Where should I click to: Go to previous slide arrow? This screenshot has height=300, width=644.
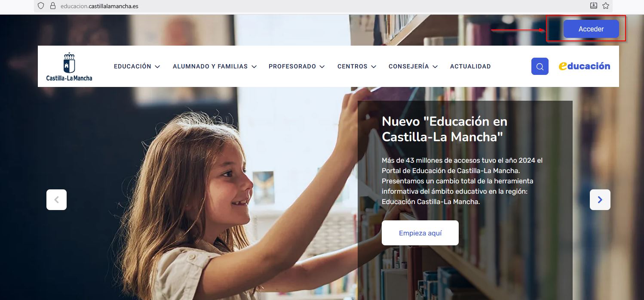pyautogui.click(x=56, y=200)
